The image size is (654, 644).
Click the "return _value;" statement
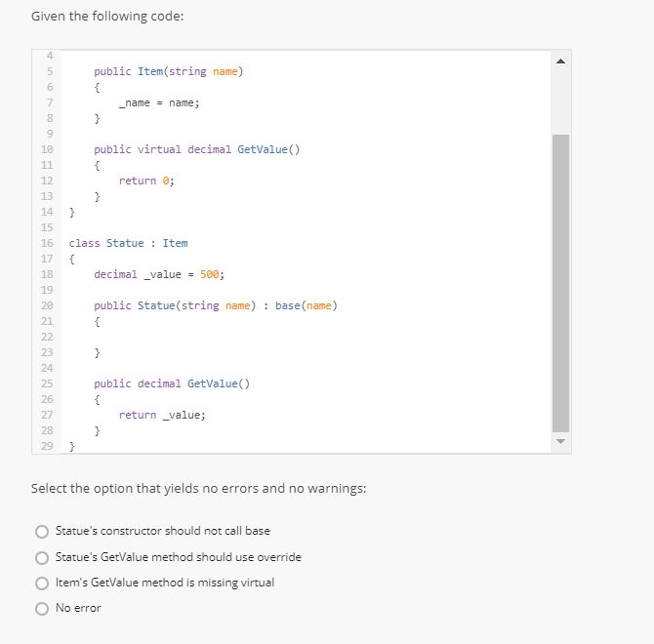click(x=162, y=415)
